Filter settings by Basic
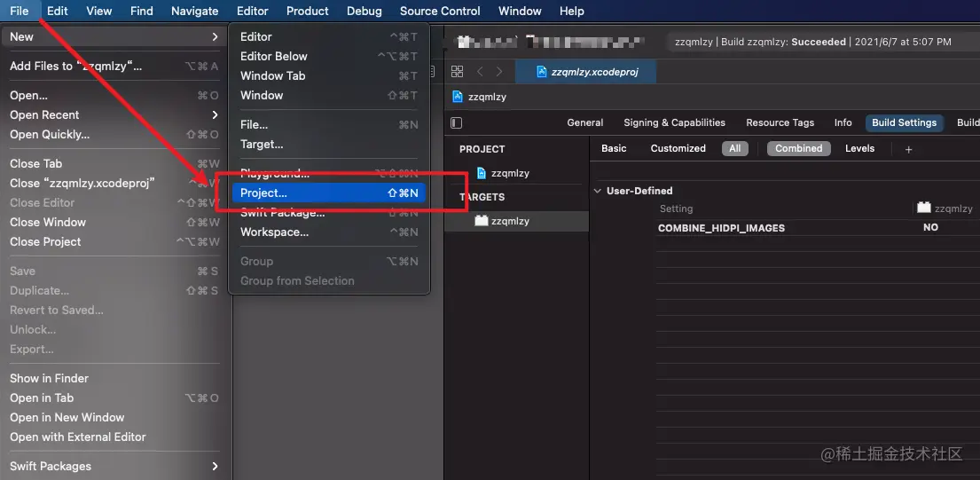Screen dimensions: 980x480 (614, 148)
